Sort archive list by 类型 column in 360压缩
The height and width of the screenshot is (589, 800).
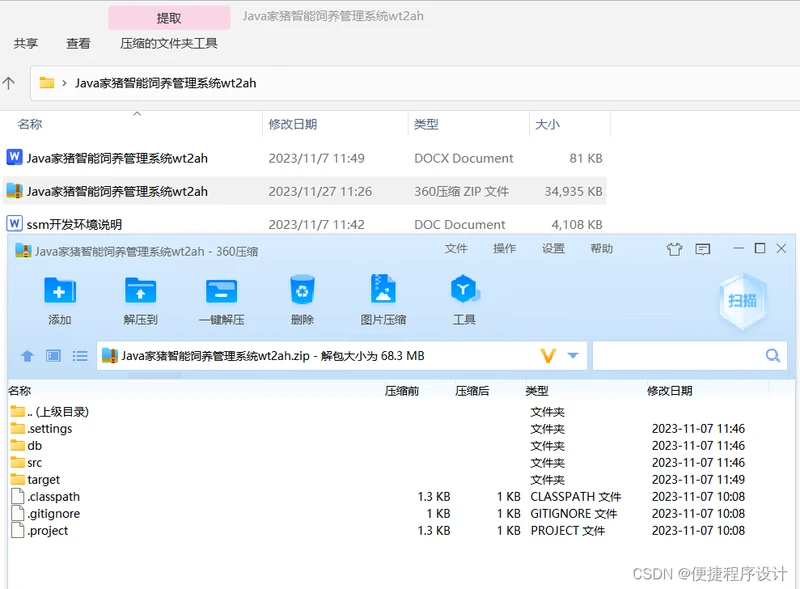pyautogui.click(x=537, y=391)
